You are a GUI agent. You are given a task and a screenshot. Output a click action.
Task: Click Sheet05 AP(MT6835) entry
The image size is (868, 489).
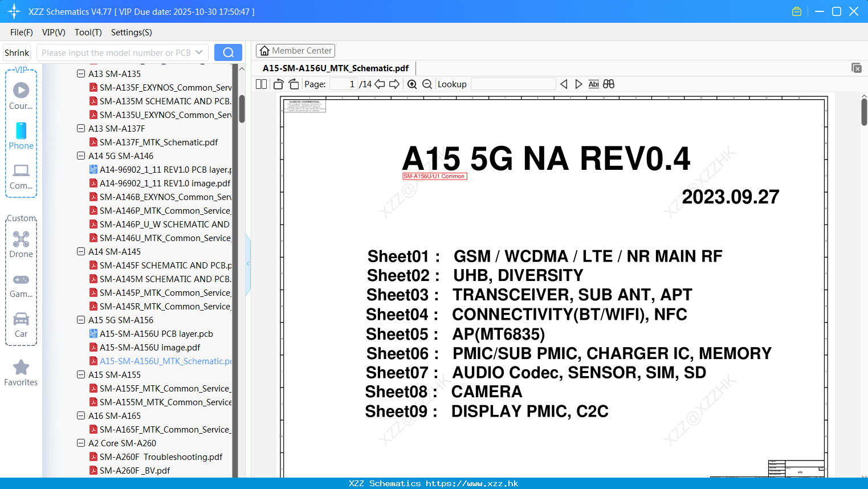point(455,334)
